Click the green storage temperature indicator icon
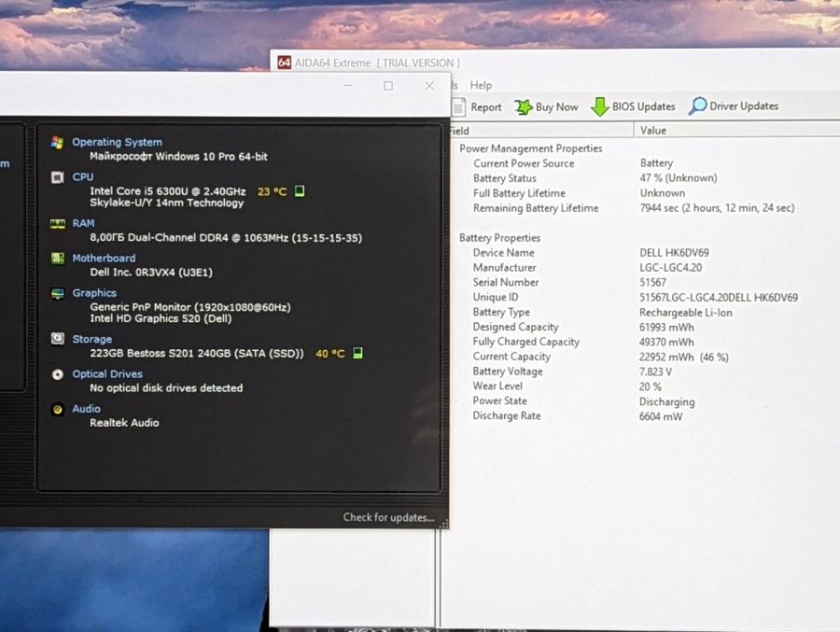 pos(357,353)
